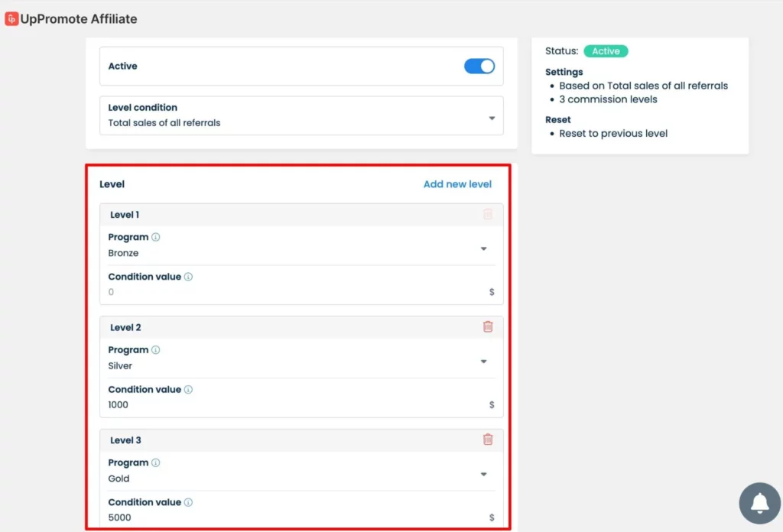Expand the Gold program dropdown in Level 3

click(483, 475)
